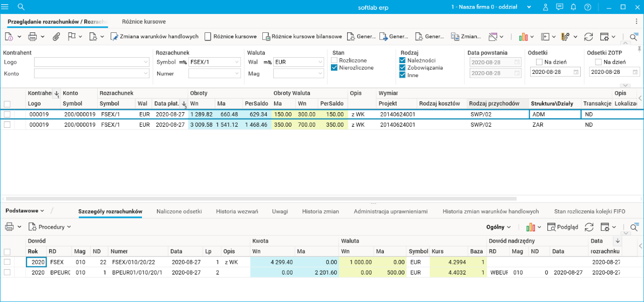Open the Kontrahent Logo dropdown
Viewport: 644px width, 302px height.
(x=146, y=62)
